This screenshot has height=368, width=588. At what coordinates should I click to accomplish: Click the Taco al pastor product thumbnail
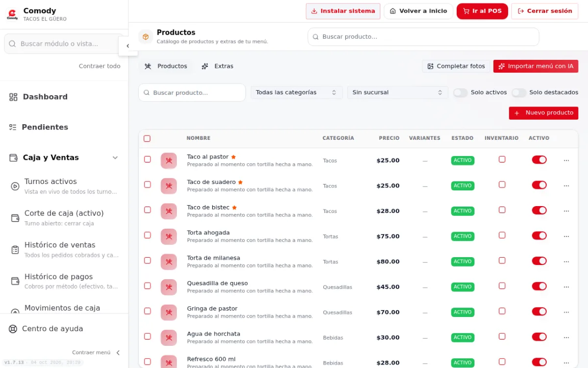point(169,160)
